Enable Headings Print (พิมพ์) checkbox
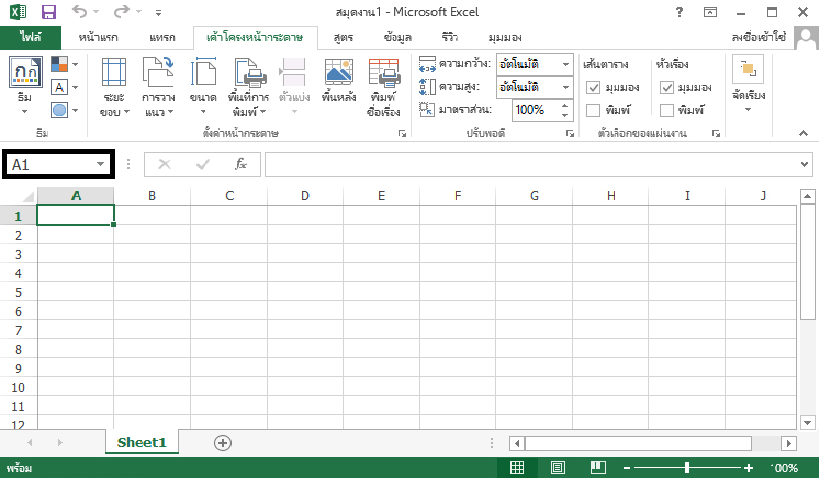 667,110
